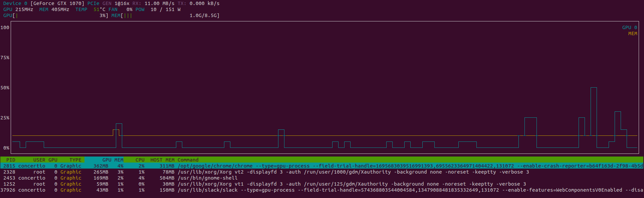This screenshot has height=198, width=644.
Task: Select the Xorg vt2 process row
Action: click(322, 172)
